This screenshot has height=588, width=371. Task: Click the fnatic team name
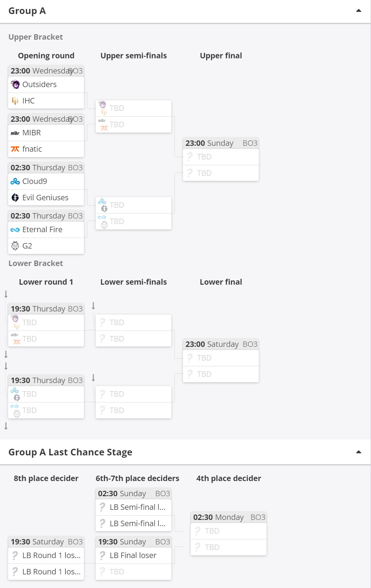tap(32, 149)
